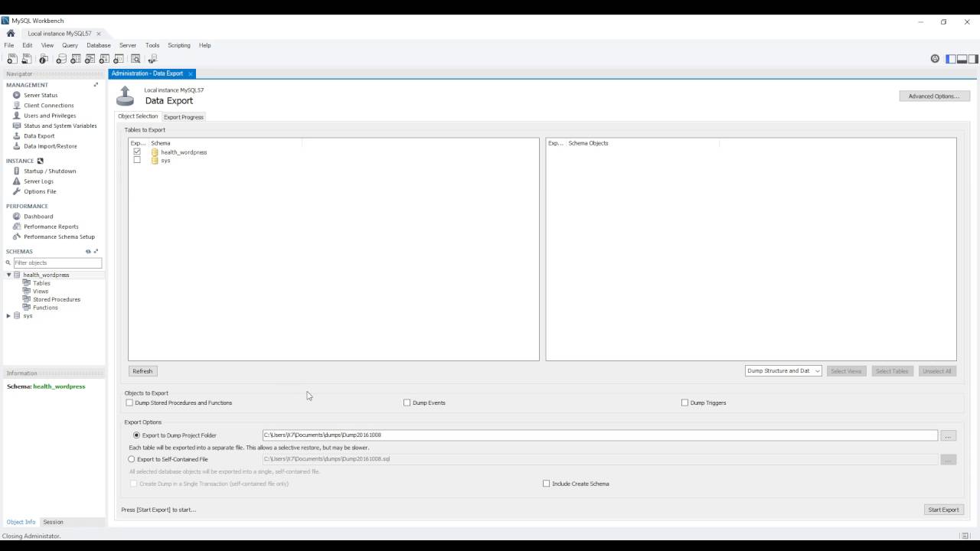Switch to Session tab
The width and height of the screenshot is (980, 551).
point(53,522)
